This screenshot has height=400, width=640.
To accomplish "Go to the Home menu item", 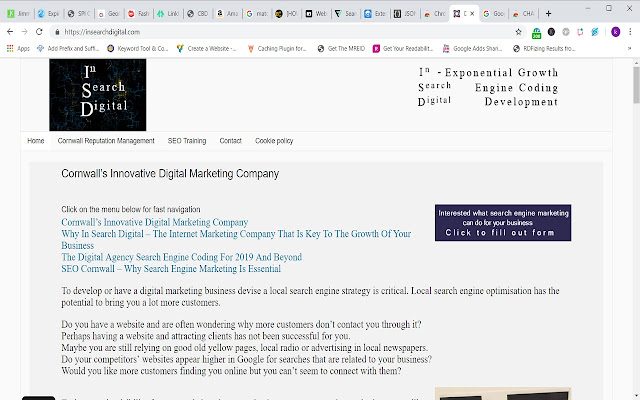I will click(x=36, y=141).
